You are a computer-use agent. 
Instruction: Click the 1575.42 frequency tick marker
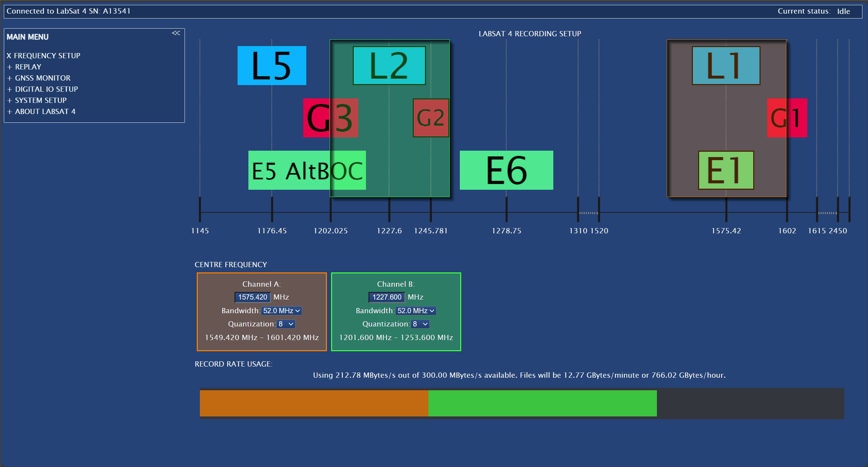726,209
